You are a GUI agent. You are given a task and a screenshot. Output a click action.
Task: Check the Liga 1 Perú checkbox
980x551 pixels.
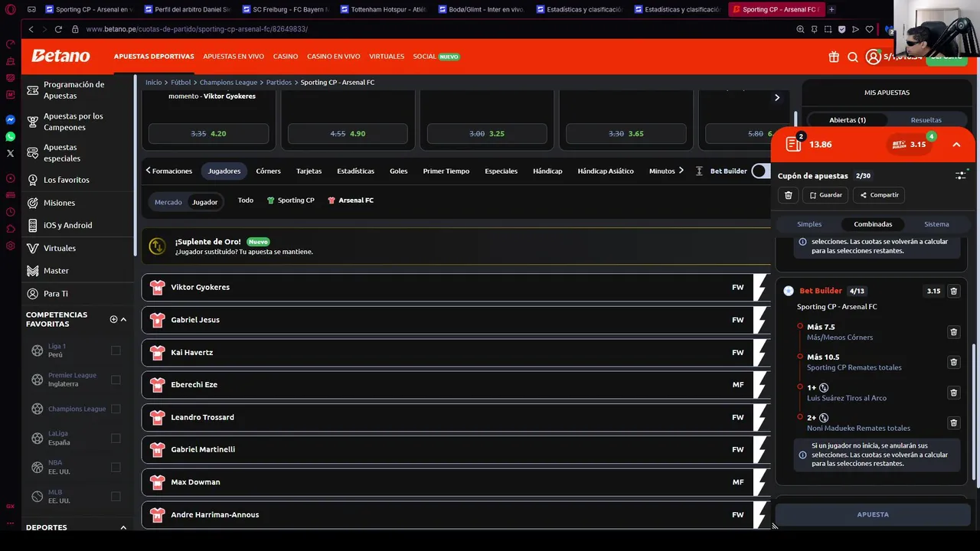116,350
